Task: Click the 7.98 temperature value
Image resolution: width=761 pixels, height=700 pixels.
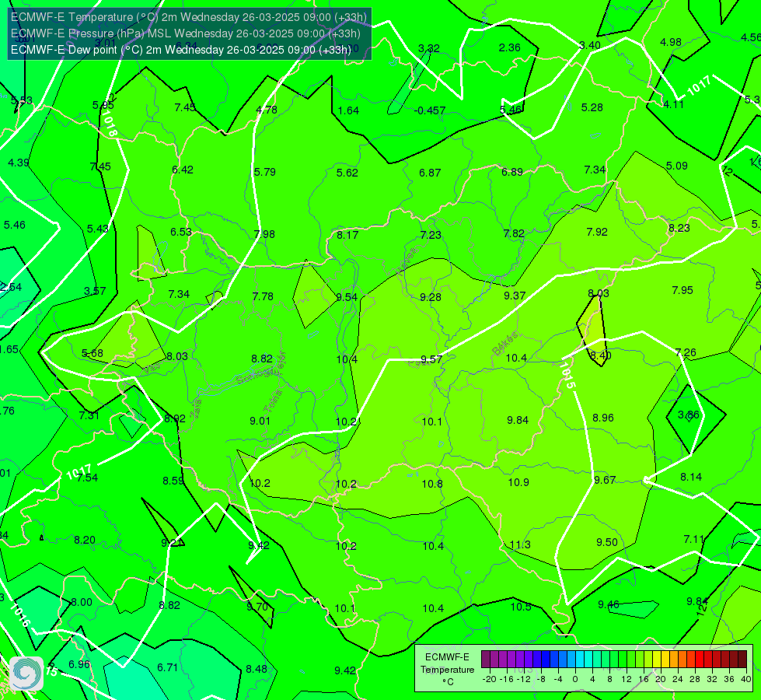Action: (x=264, y=234)
